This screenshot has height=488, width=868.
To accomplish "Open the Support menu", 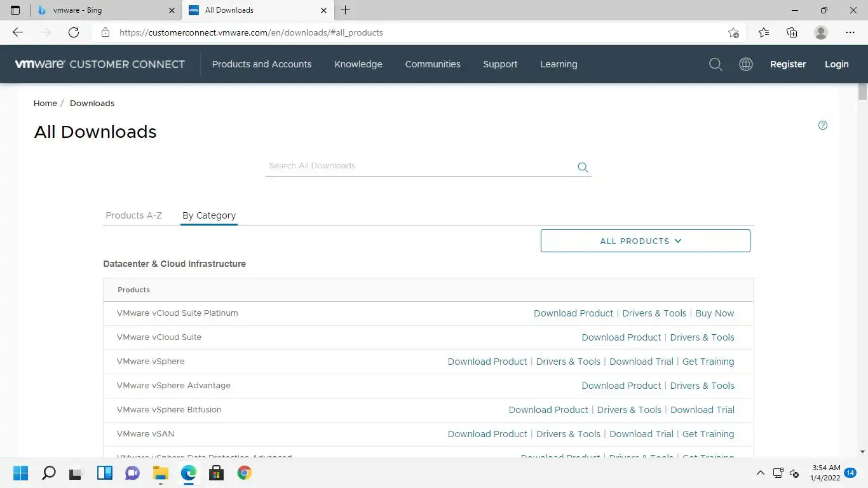I will [500, 64].
